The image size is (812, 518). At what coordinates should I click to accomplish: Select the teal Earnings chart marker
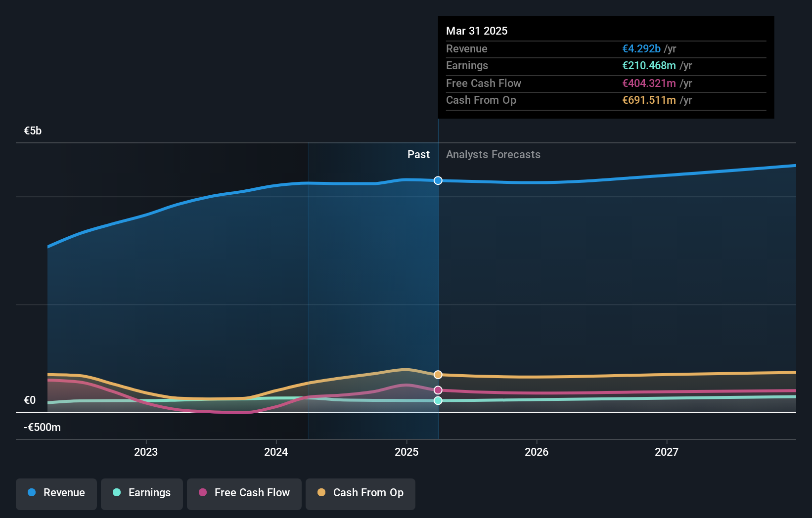pyautogui.click(x=438, y=401)
